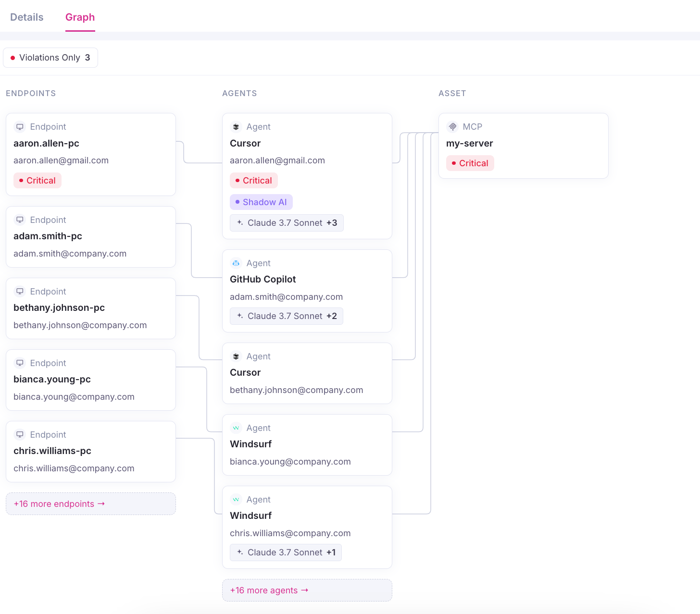Click the Cursor icon on aaron.allen's agent
Viewport: 700px width, 614px height.
236,127
